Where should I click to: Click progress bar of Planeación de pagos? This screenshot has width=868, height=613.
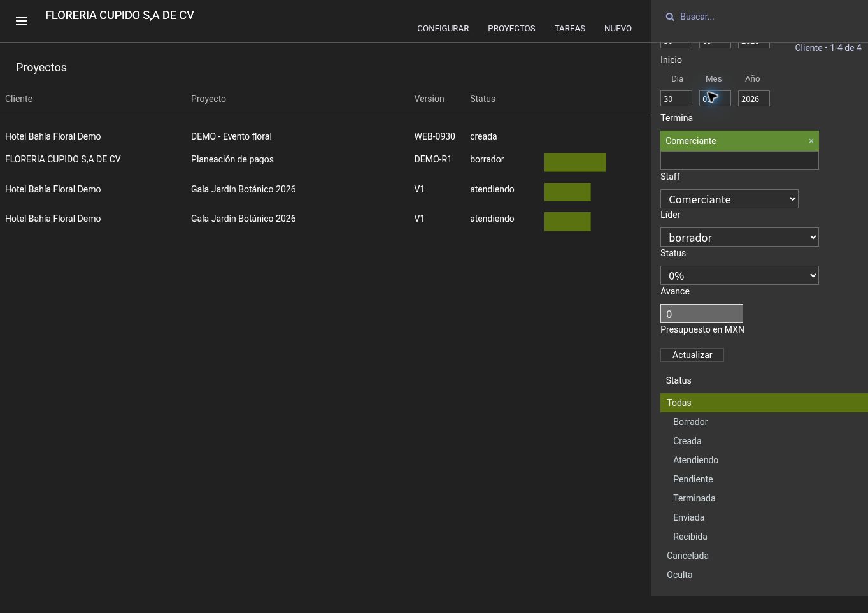pyautogui.click(x=575, y=162)
